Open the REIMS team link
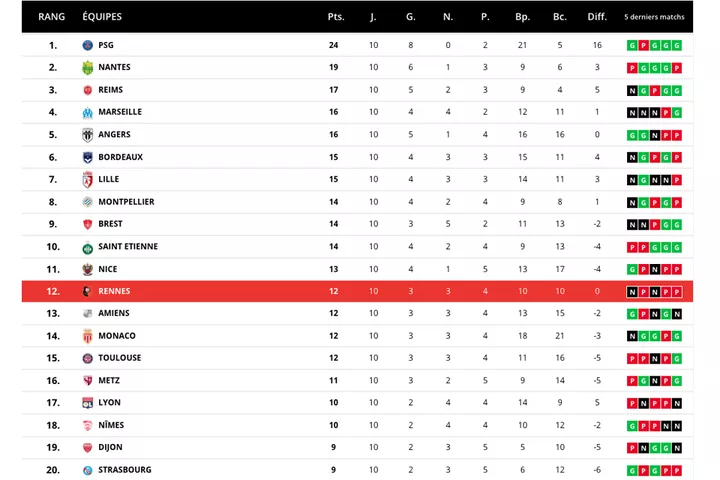The image size is (720, 480). tap(112, 90)
